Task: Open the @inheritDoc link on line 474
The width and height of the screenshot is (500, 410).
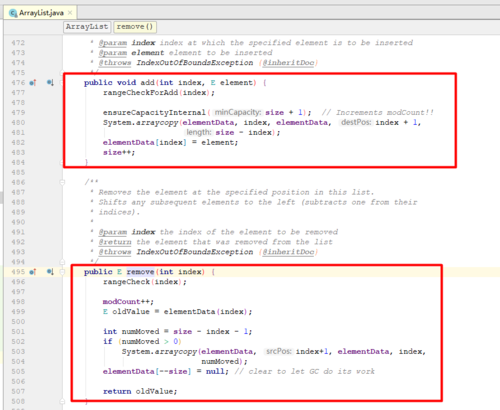Action: (289, 63)
